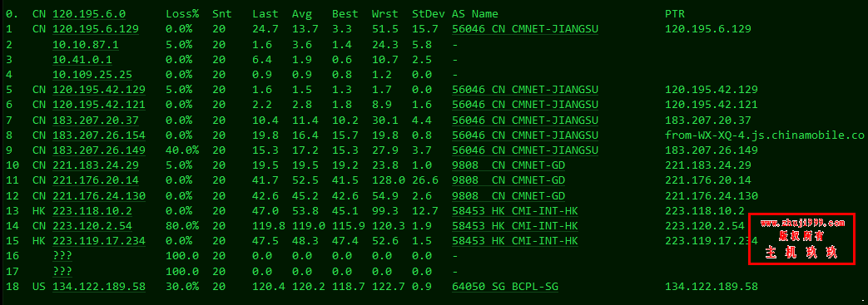This screenshot has height=305, width=868.
Task: Click the 223.118.10.2 Hong Kong hop
Action: point(92,210)
